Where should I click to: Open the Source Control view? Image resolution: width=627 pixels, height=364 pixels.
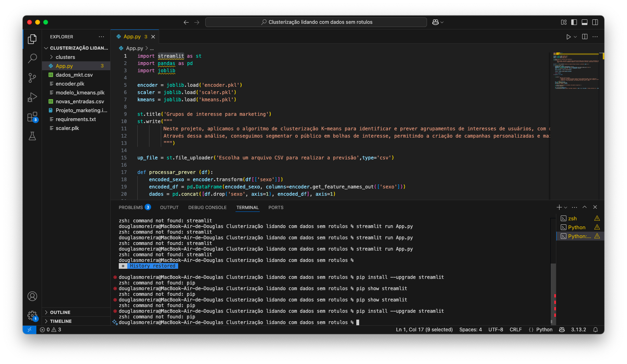tap(32, 78)
